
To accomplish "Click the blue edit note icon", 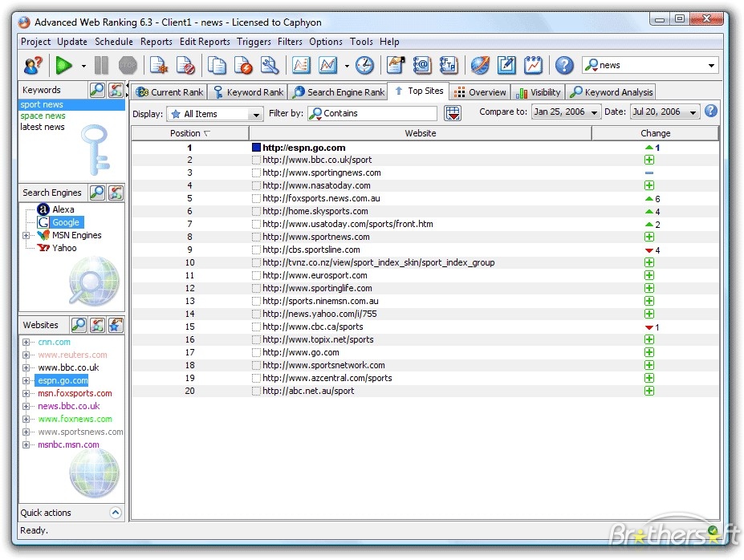I will click(x=506, y=66).
